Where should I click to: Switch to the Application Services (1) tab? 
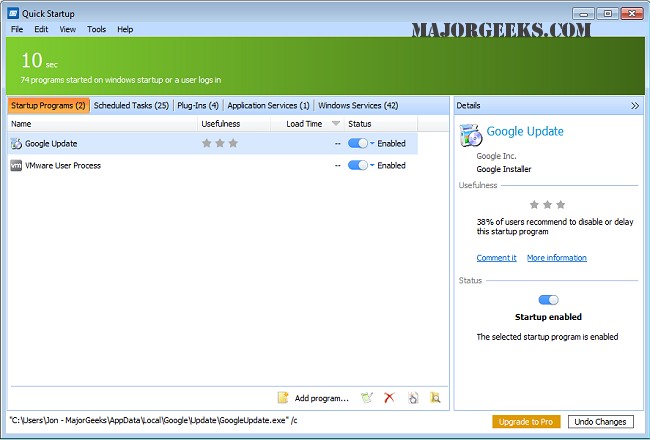click(268, 105)
